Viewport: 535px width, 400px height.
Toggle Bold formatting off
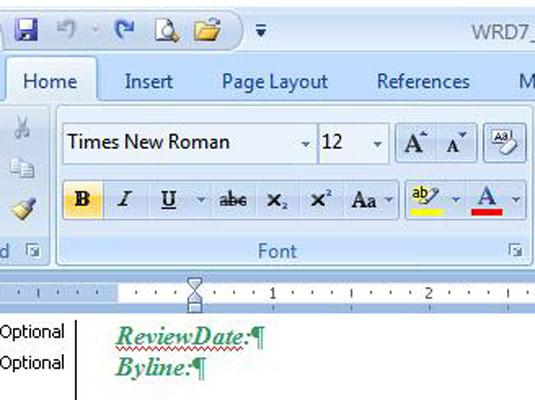point(83,200)
